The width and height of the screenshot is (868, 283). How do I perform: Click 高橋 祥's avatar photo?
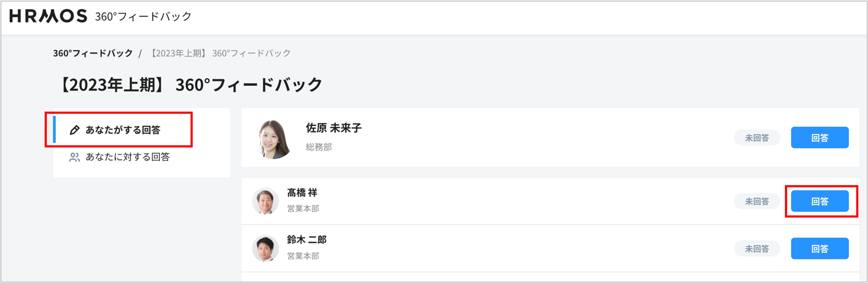tap(266, 201)
